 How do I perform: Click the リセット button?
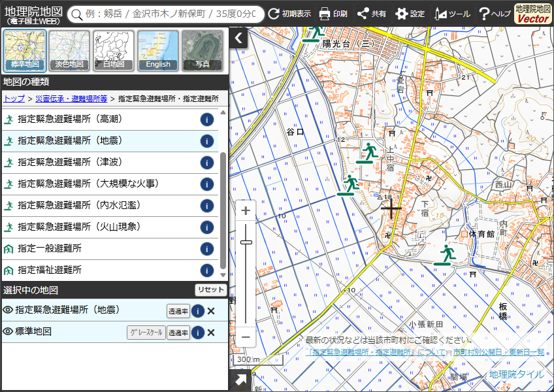(210, 290)
